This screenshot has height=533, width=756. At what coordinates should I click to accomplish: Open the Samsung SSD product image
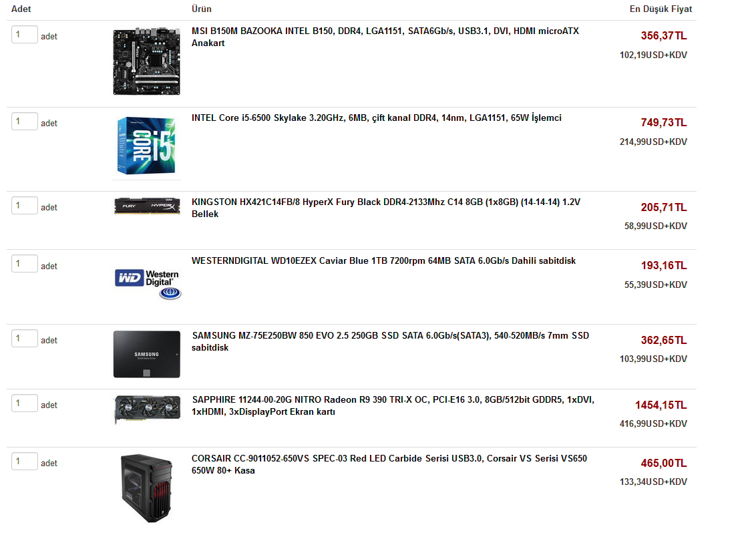[x=146, y=354]
